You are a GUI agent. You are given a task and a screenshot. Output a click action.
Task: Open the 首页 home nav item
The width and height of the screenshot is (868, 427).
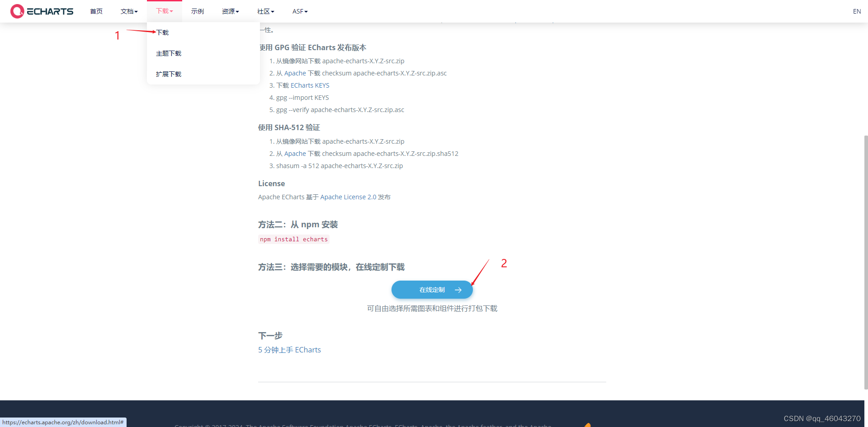(x=96, y=11)
